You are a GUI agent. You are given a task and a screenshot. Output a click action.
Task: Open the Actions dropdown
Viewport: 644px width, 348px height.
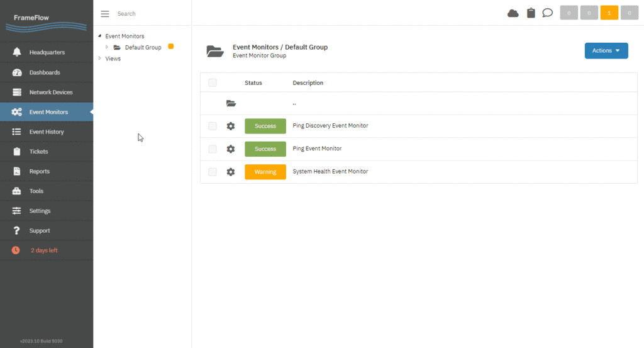coord(606,50)
